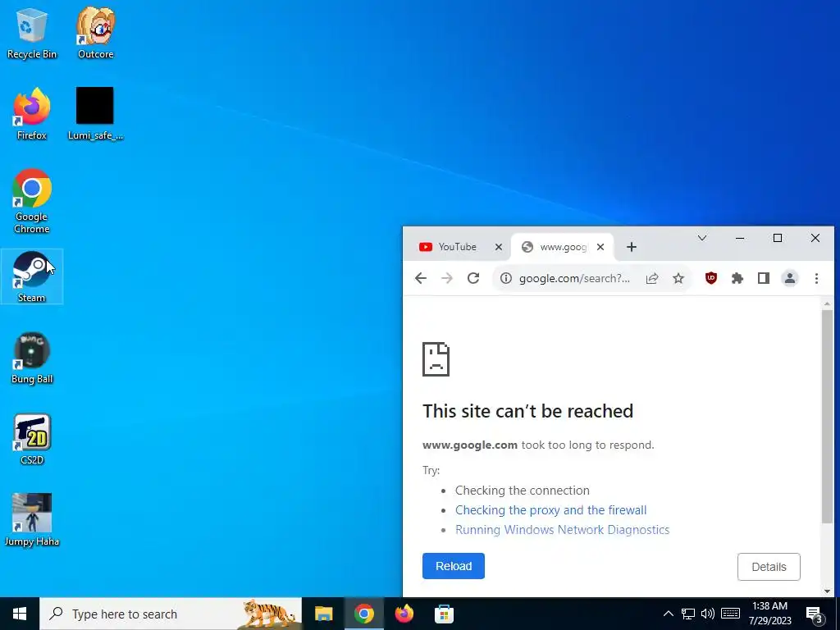Open Checking the proxy and firewall link
The width and height of the screenshot is (840, 630).
[x=550, y=510]
